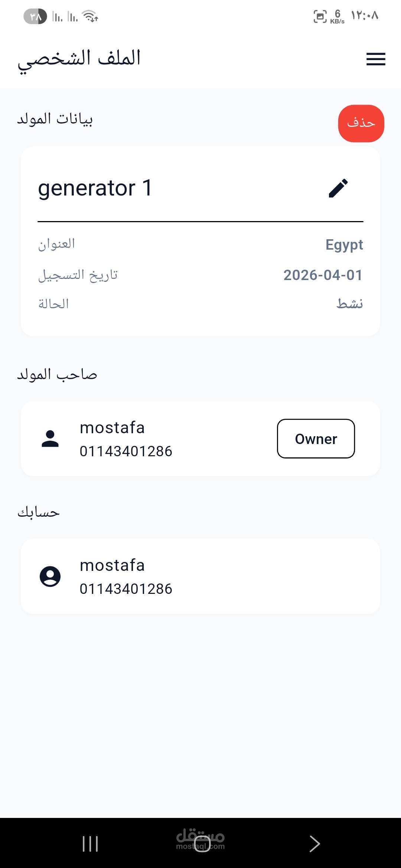Tap the home navigation button

202,844
